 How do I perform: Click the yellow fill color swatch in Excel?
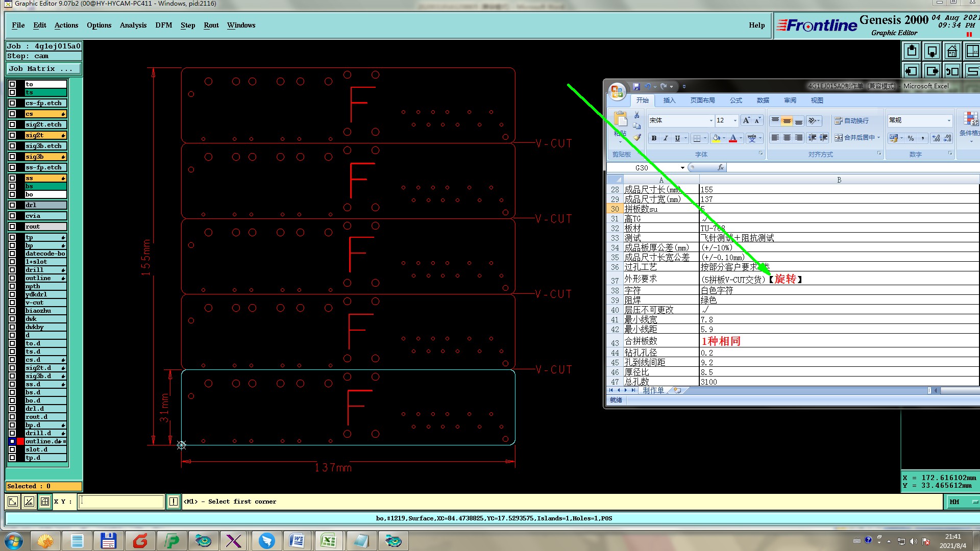pyautogui.click(x=716, y=138)
